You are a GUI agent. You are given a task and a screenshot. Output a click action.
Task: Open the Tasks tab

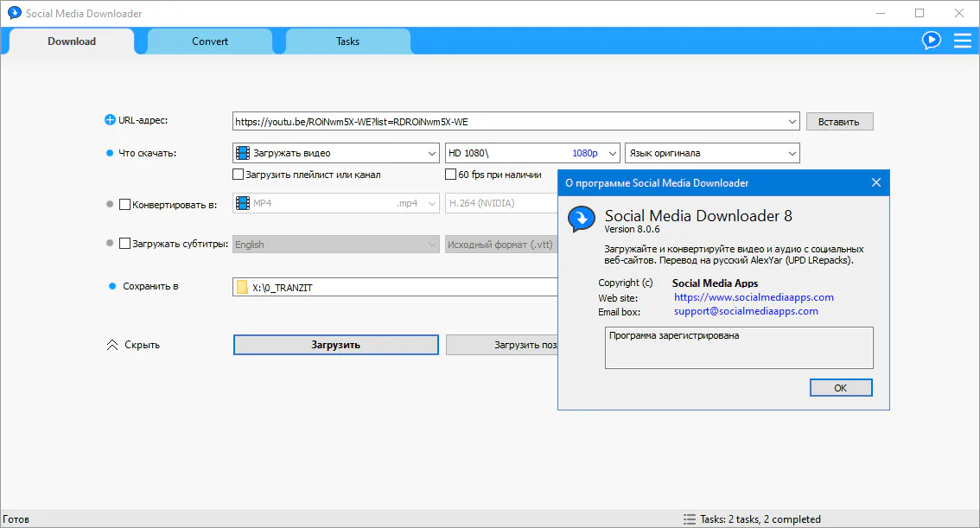coord(347,41)
